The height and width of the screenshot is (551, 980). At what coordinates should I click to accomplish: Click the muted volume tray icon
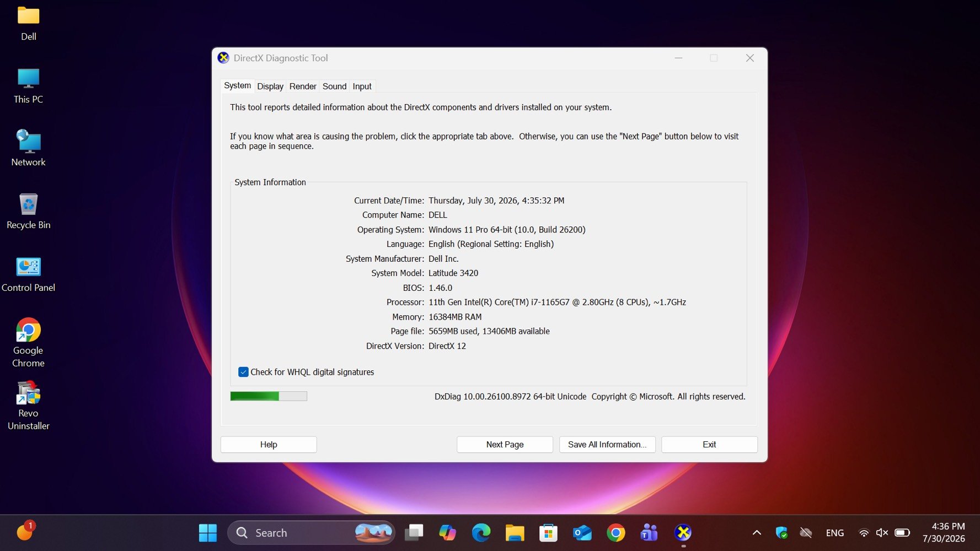(x=882, y=533)
